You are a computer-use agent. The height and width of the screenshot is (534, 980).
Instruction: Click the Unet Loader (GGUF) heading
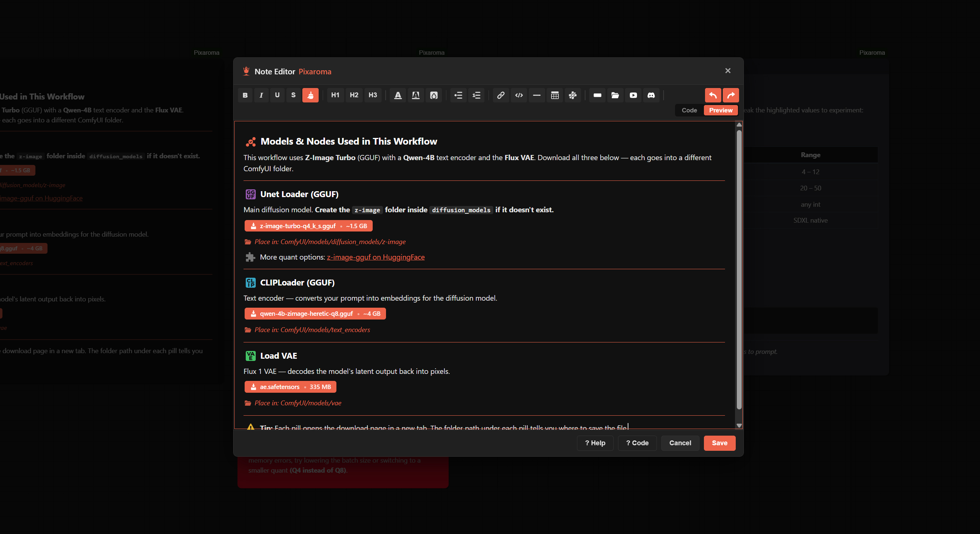pyautogui.click(x=299, y=194)
